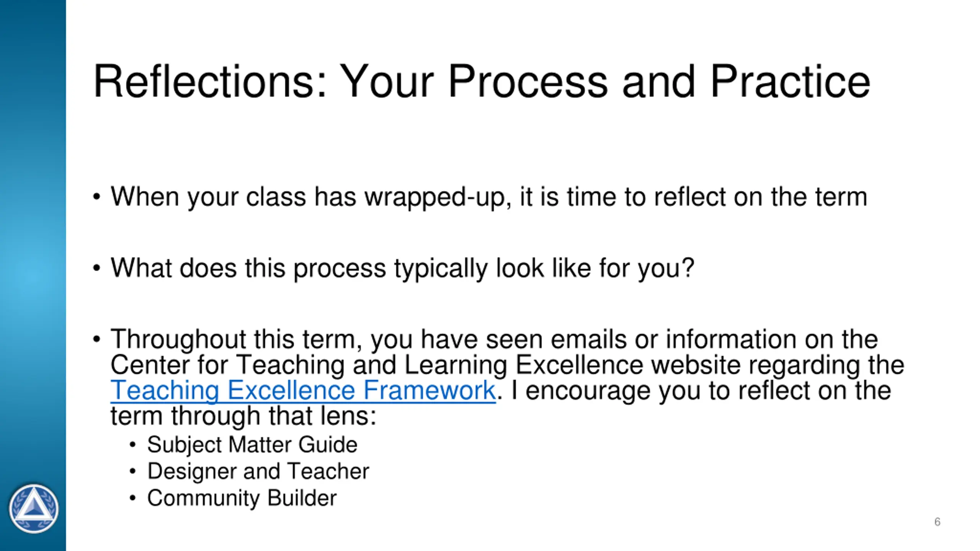
Task: Click the bullet dot before Subject Matter Guide
Action: click(132, 445)
